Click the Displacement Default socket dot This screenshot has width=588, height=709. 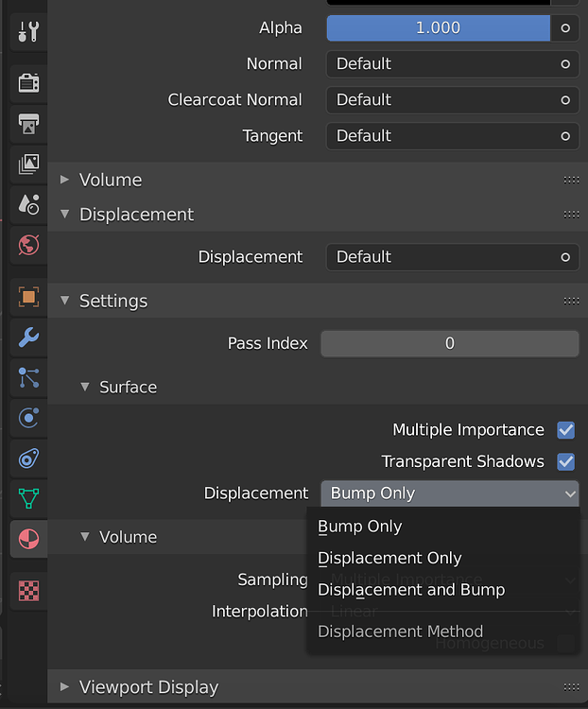tap(565, 257)
